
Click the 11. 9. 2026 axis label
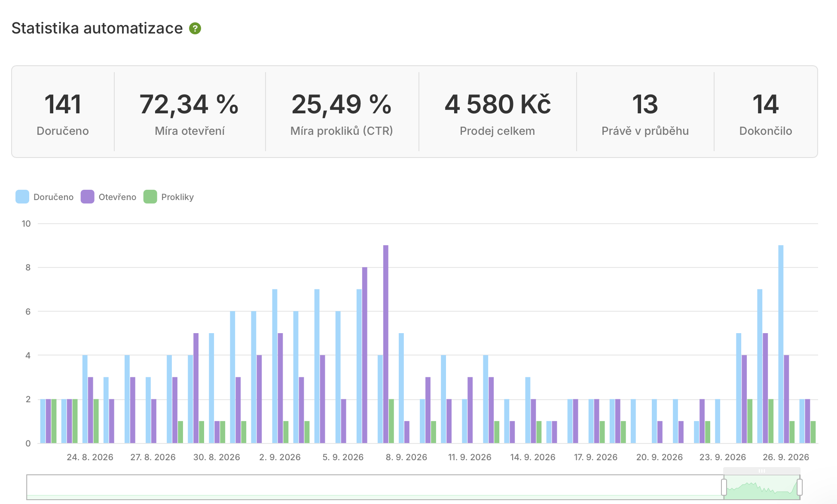(x=470, y=457)
